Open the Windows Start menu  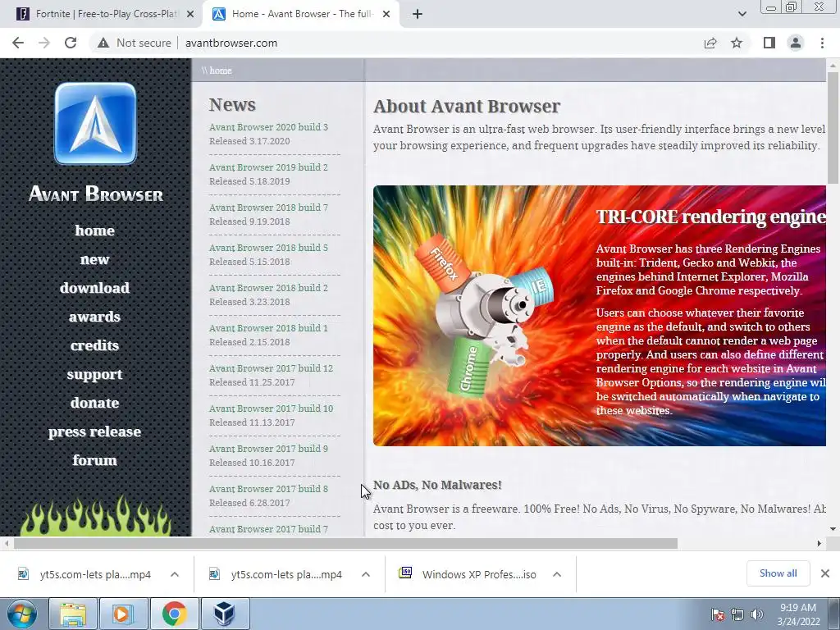pyautogui.click(x=21, y=614)
